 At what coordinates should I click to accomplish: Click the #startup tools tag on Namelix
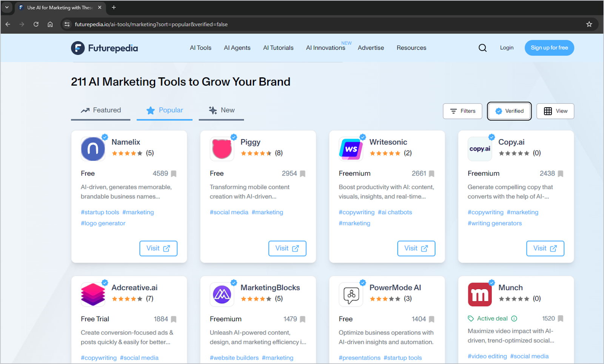point(100,212)
